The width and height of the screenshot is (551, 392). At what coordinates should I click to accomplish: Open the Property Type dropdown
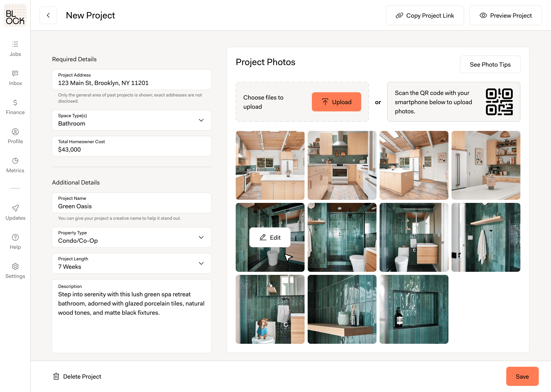pos(201,237)
